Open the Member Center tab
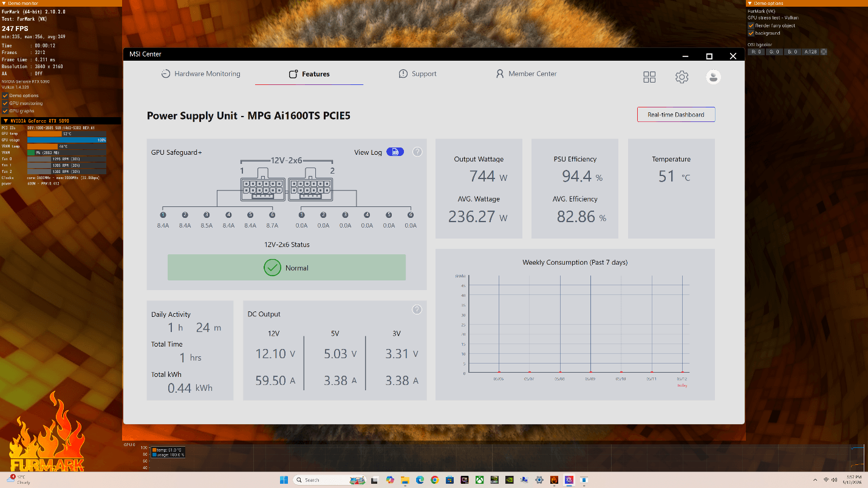This screenshot has width=868, height=488. pyautogui.click(x=526, y=74)
